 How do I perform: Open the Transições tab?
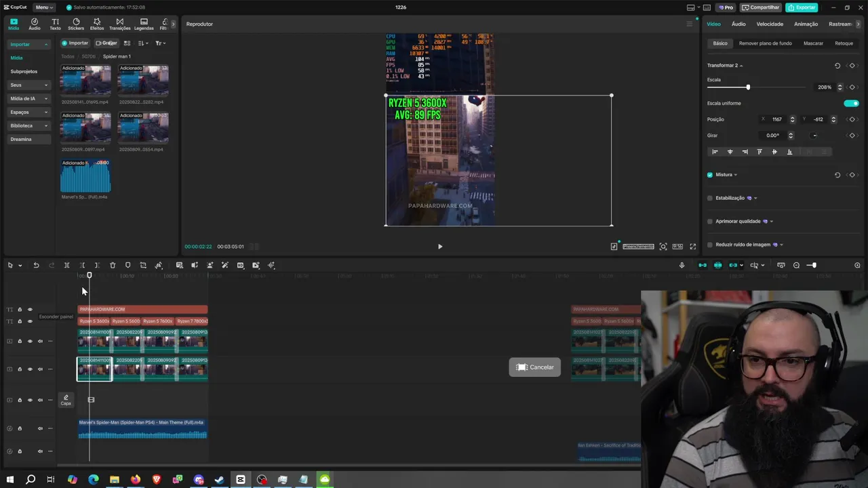pyautogui.click(x=119, y=24)
